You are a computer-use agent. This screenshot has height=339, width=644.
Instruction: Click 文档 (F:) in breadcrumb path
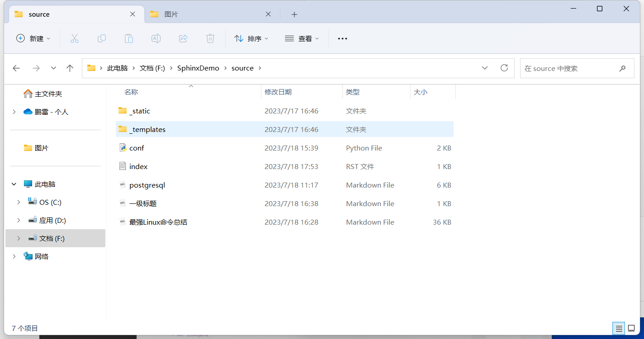click(152, 68)
